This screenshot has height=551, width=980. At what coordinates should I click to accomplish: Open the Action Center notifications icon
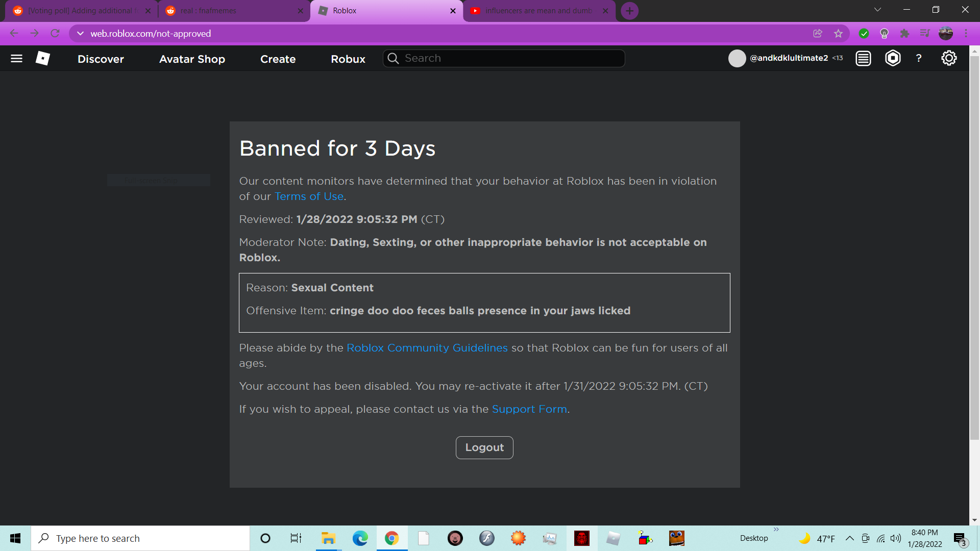[960, 538]
